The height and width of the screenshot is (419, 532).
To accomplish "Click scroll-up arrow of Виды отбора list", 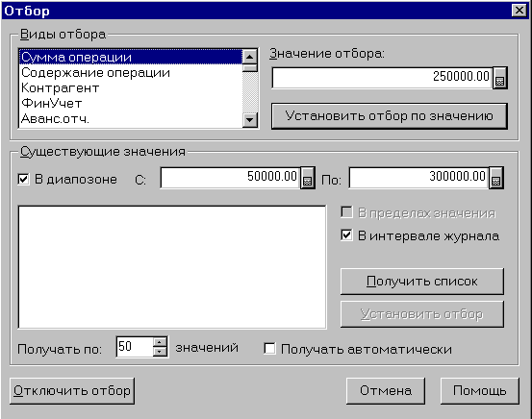I will click(x=250, y=57).
